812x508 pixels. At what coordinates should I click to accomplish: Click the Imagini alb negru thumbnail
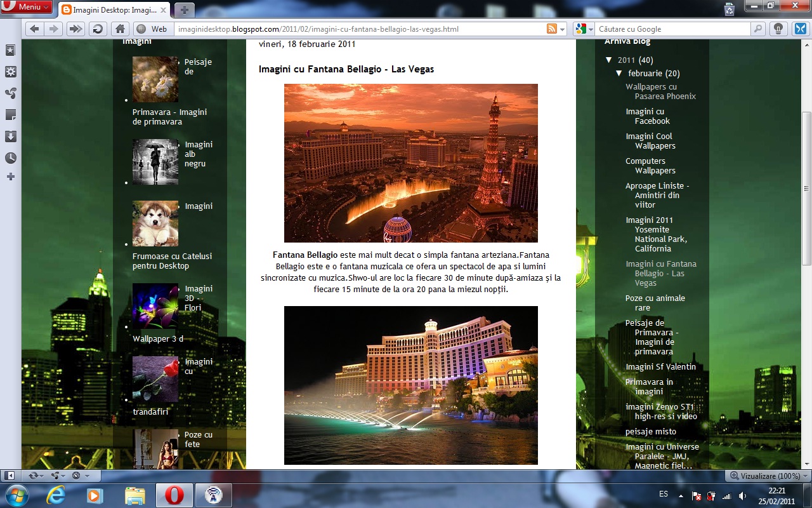pyautogui.click(x=155, y=162)
